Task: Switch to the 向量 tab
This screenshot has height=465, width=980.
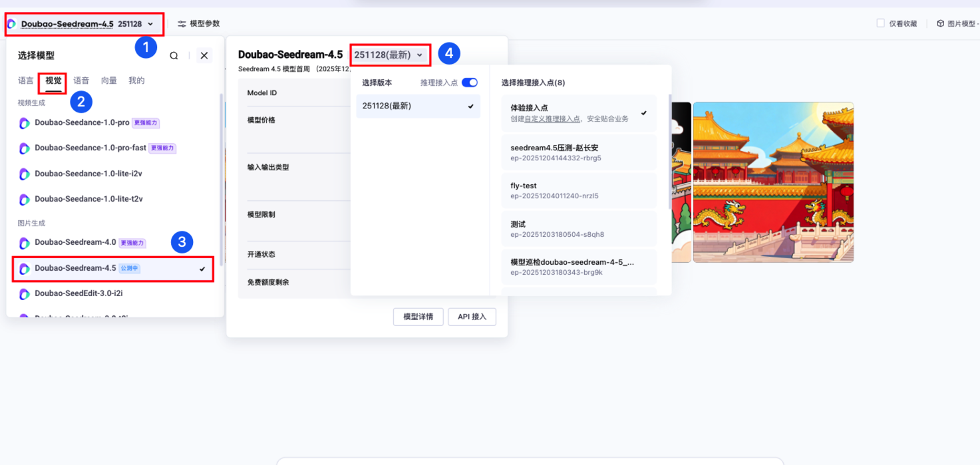Action: point(109,80)
